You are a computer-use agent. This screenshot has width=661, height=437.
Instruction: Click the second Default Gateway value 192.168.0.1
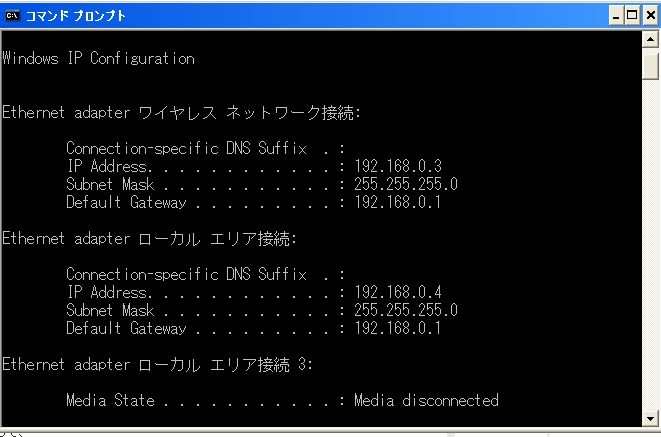[x=398, y=328]
